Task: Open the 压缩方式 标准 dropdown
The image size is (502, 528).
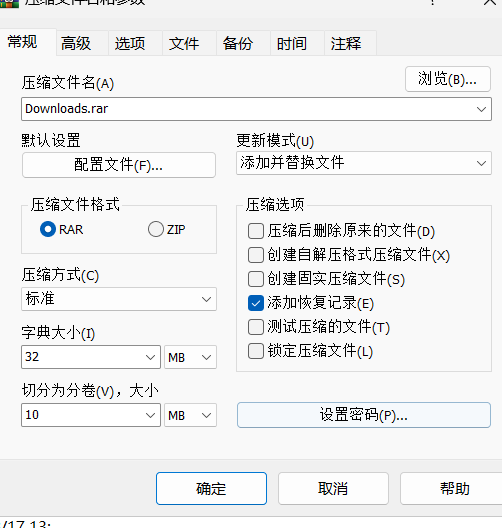Action: tap(119, 299)
